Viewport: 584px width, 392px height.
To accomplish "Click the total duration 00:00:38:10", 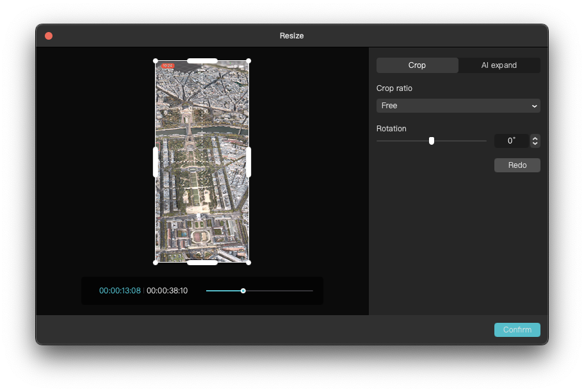I will click(167, 291).
